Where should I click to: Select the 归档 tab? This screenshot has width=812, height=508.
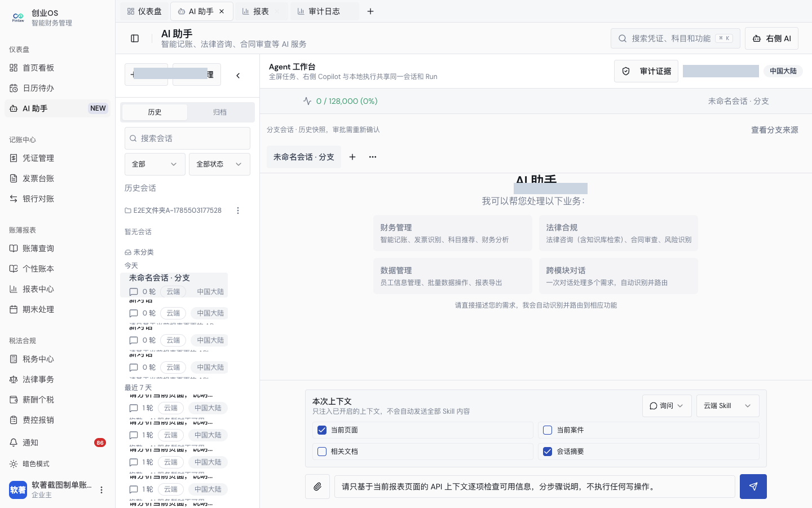click(x=220, y=112)
